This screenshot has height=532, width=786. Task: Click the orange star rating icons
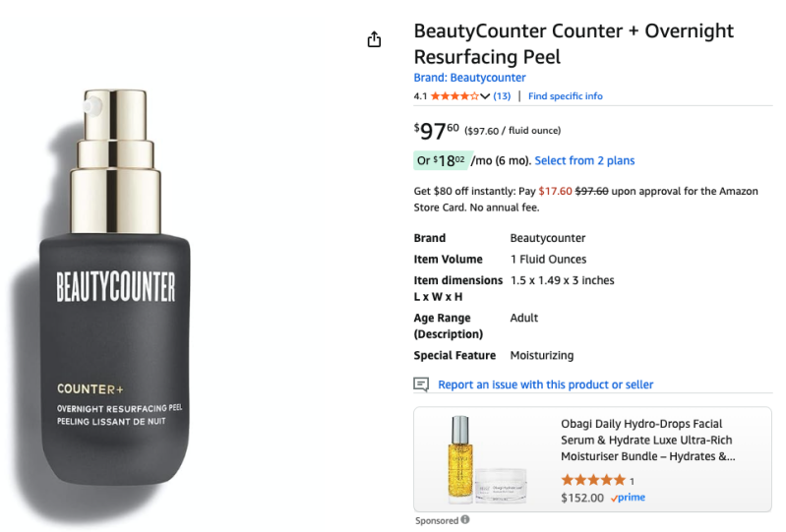[x=454, y=96]
